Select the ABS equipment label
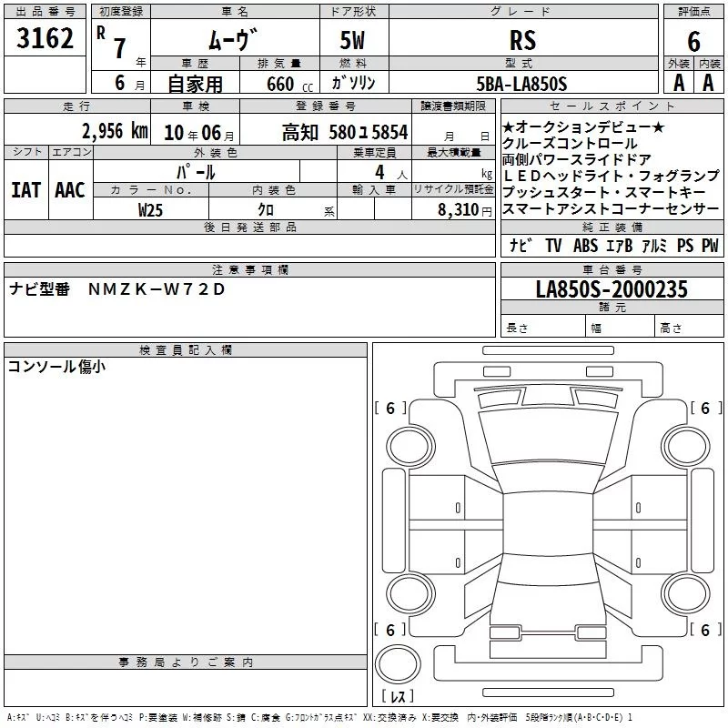Screen dimensions: 728x728 586,245
